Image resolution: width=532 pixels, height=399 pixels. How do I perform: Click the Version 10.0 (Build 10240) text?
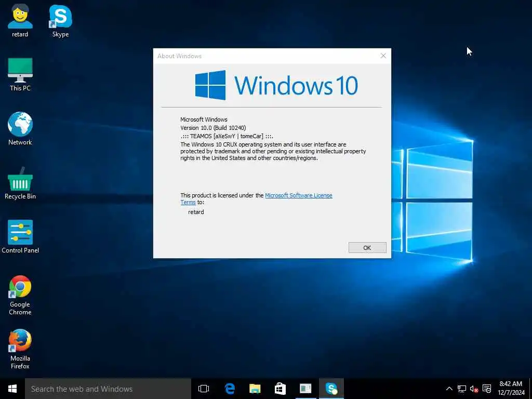tap(213, 128)
